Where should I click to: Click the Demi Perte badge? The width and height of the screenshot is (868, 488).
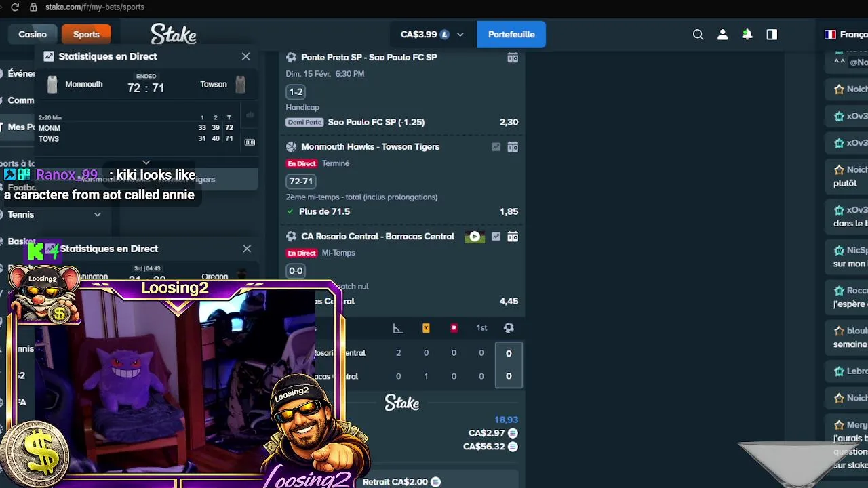point(304,123)
